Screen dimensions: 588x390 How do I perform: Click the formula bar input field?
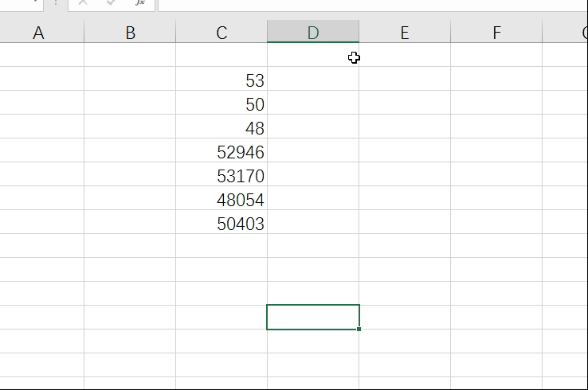(373, 5)
